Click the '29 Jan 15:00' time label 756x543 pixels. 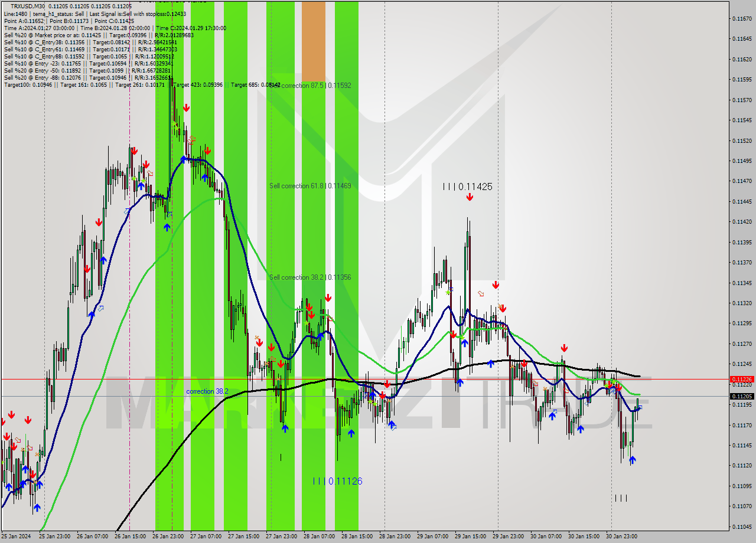pyautogui.click(x=470, y=537)
